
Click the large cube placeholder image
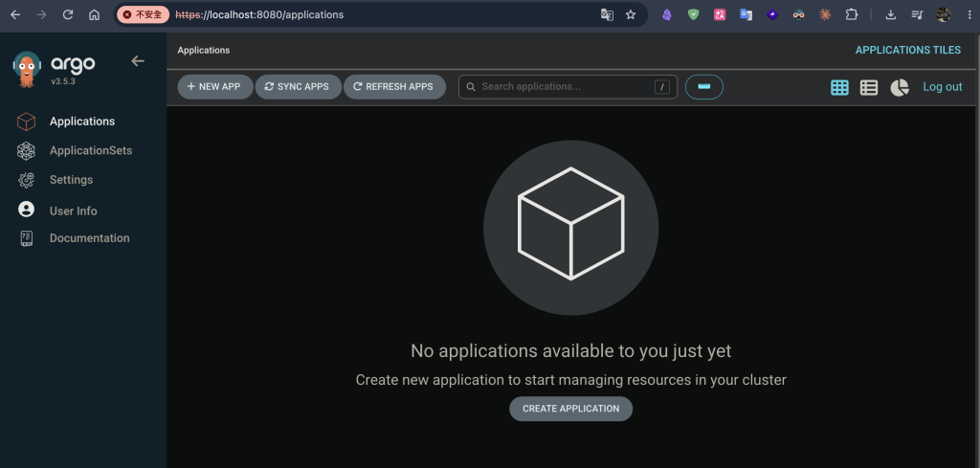[x=570, y=227]
